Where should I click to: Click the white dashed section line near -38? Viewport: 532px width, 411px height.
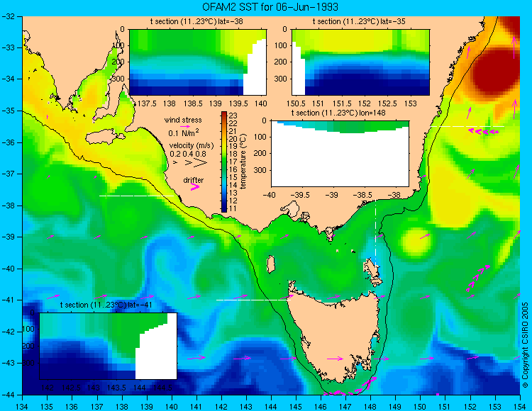point(136,196)
